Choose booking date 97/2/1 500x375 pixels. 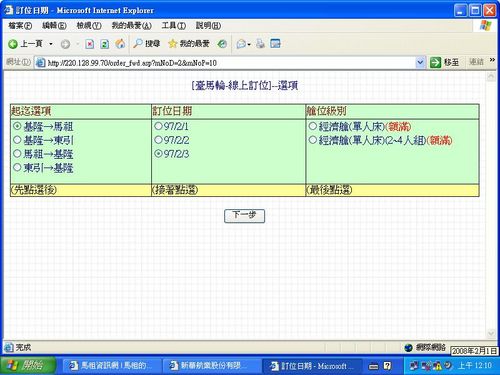coord(159,126)
